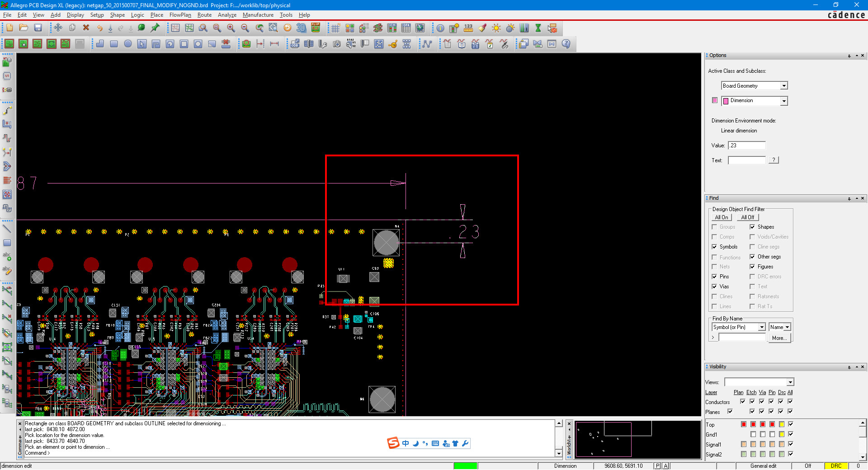Select the Shape Select arrow icon
This screenshot has height=470, width=868.
[142, 44]
